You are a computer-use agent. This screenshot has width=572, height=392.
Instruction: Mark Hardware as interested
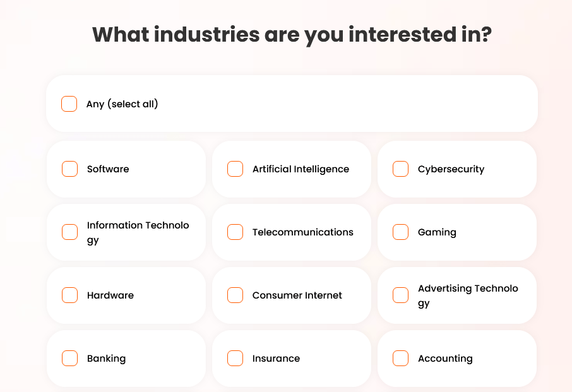tap(69, 295)
